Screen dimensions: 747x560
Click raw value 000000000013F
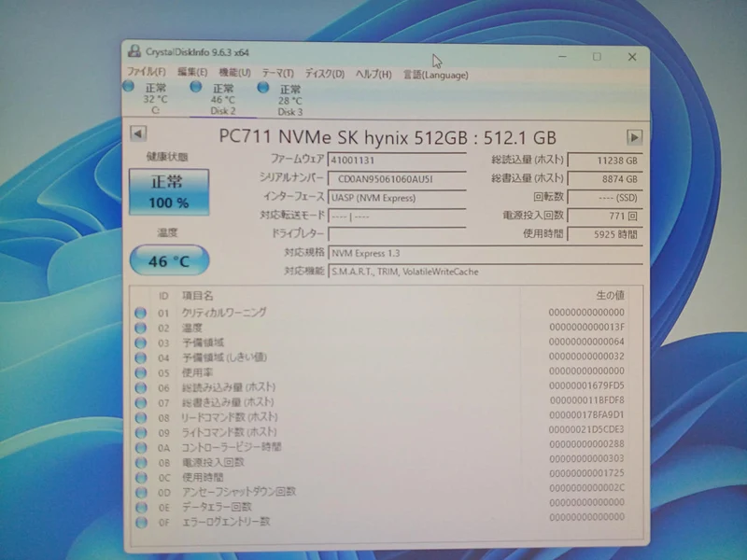586,328
